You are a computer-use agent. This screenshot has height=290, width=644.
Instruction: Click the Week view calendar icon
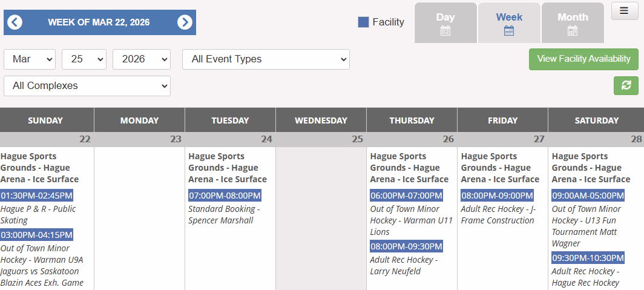[x=509, y=31]
